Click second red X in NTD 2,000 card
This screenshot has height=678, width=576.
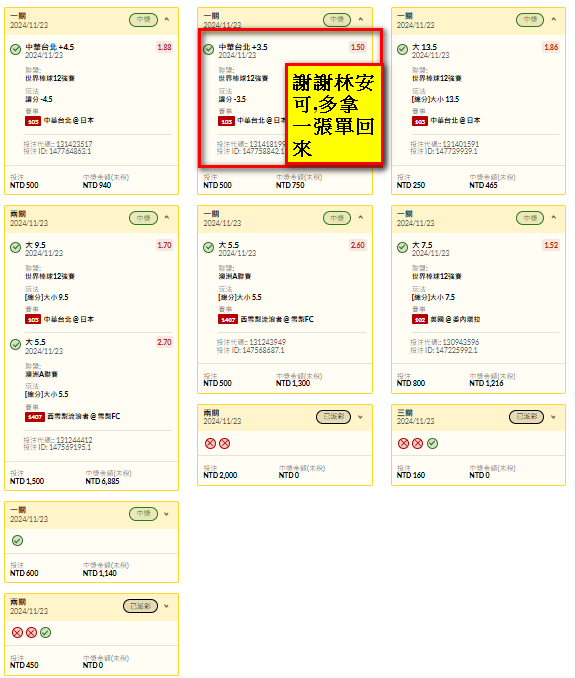[224, 443]
